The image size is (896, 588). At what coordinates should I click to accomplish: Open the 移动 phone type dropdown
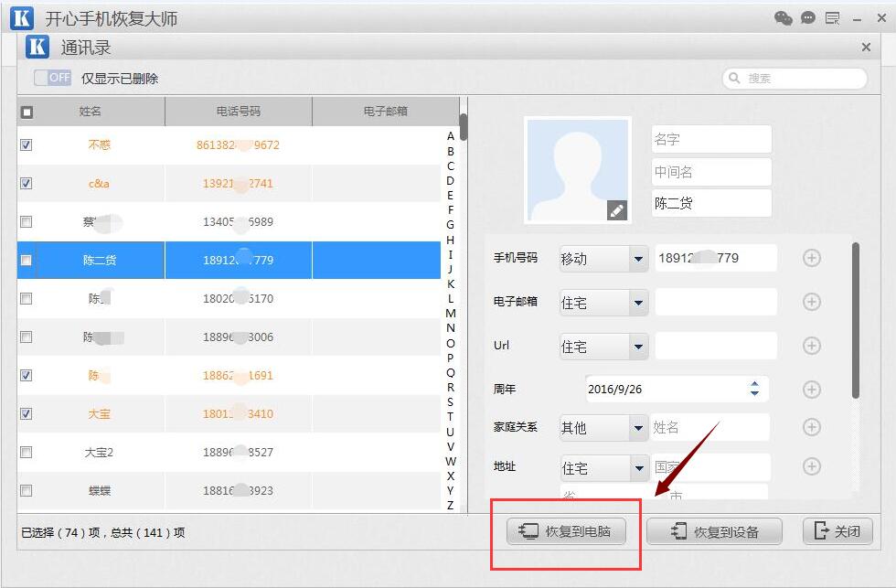coord(604,259)
